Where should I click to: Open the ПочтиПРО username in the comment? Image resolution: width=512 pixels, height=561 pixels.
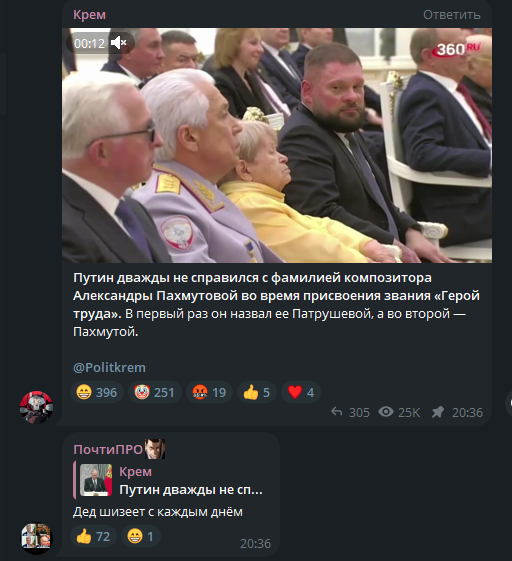pos(108,449)
